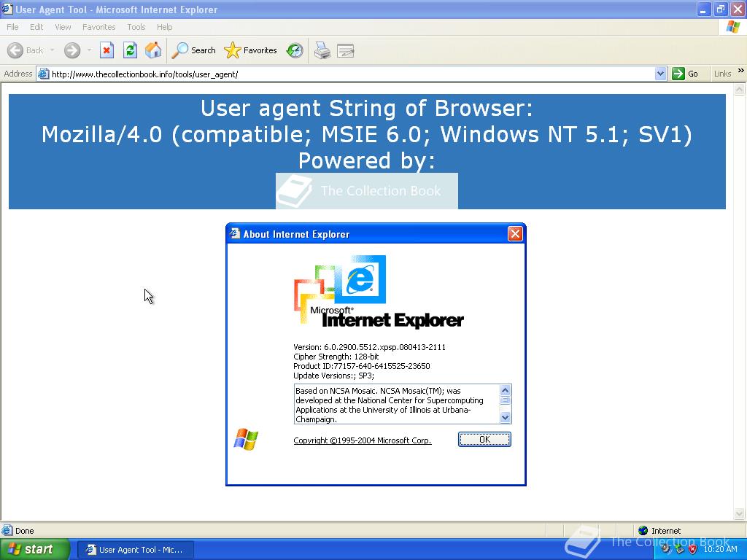Open the Favorites menu
The height and width of the screenshot is (560, 747).
point(99,27)
